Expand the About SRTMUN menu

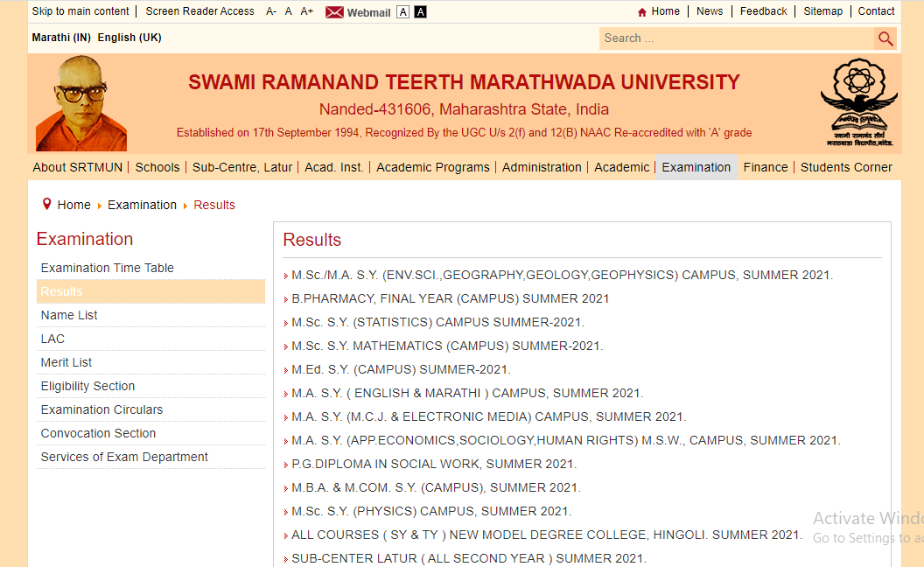(75, 166)
